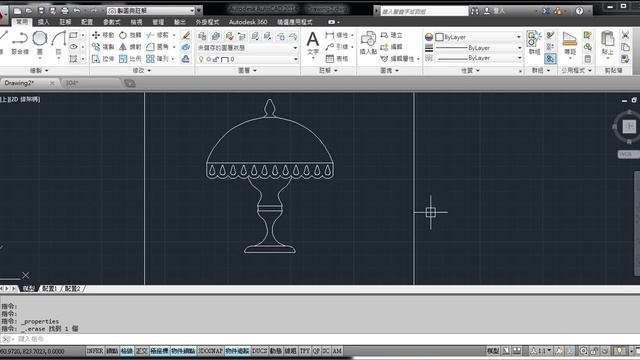Click the Mirror tool
The height and width of the screenshot is (360, 640).
(130, 47)
